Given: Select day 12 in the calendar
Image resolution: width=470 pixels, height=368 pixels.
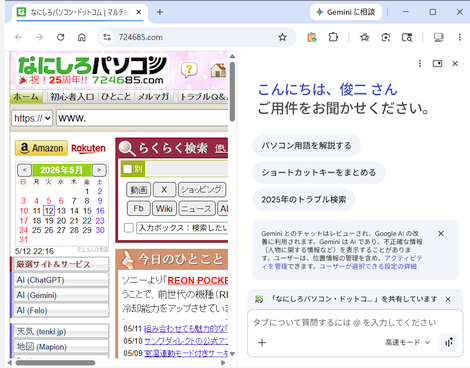Looking at the screenshot, I should (x=49, y=211).
